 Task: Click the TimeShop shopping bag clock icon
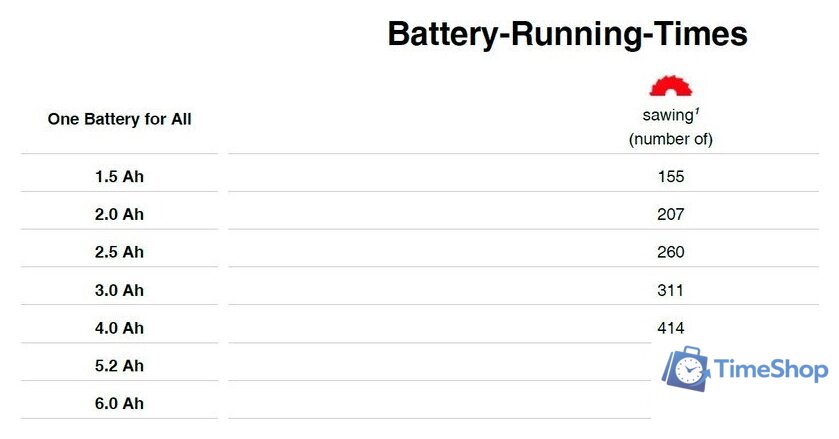click(x=685, y=368)
